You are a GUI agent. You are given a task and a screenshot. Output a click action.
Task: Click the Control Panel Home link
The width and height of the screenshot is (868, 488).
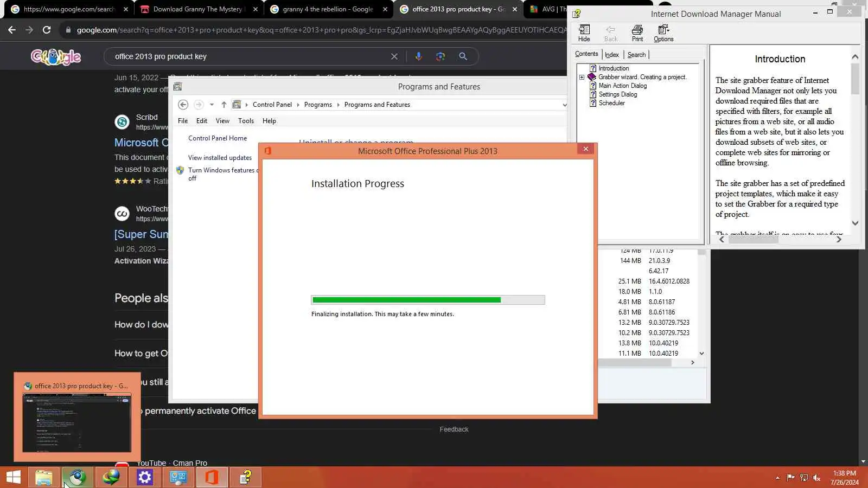click(218, 138)
